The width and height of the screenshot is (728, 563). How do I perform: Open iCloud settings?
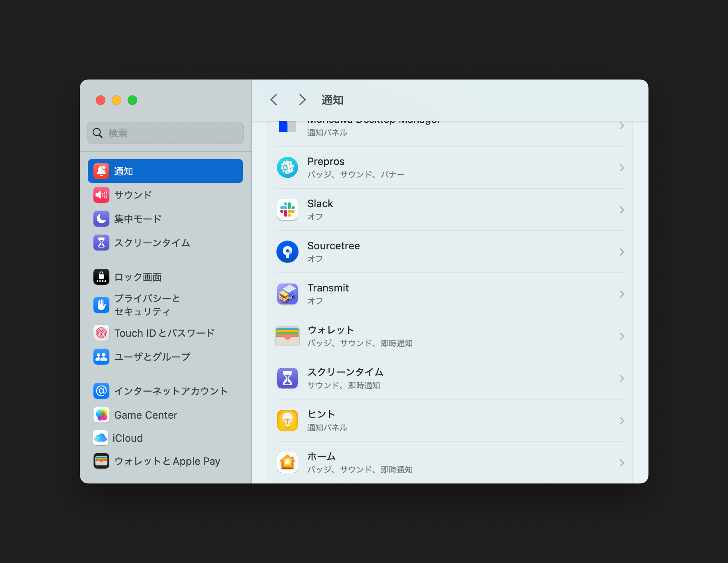[165, 438]
